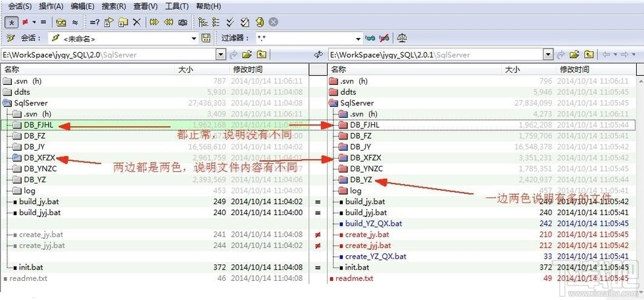Click right pane Browse folder icon

pos(574,54)
